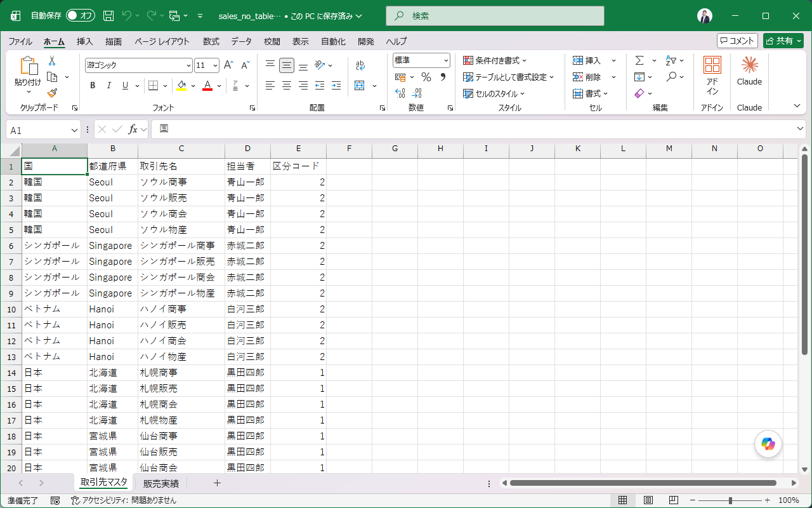
Task: Switch to Normal view in status bar
Action: (623, 500)
